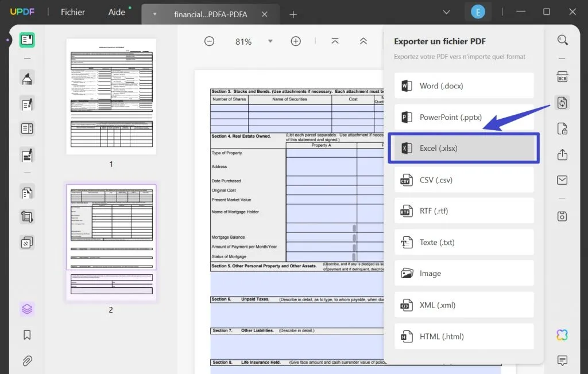This screenshot has height=374, width=588.
Task: Open the OCR recognition tool
Action: 562,76
